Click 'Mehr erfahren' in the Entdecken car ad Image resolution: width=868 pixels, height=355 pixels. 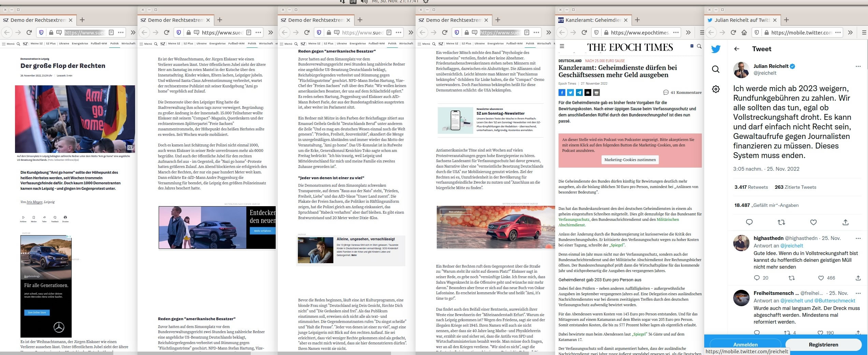[x=262, y=231]
